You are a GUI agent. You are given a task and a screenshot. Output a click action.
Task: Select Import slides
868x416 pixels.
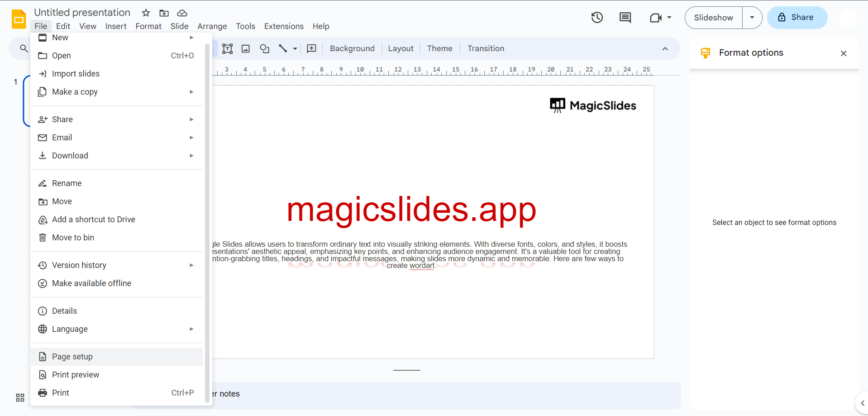point(117,74)
